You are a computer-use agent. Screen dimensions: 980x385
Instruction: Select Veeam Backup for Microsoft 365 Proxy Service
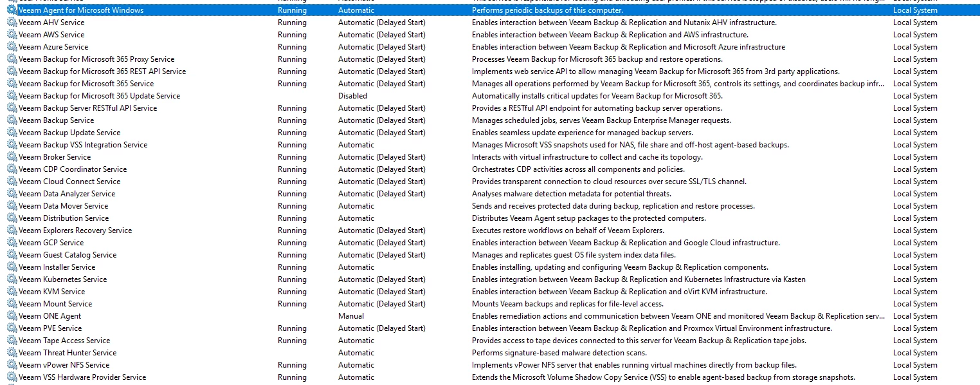(96, 59)
